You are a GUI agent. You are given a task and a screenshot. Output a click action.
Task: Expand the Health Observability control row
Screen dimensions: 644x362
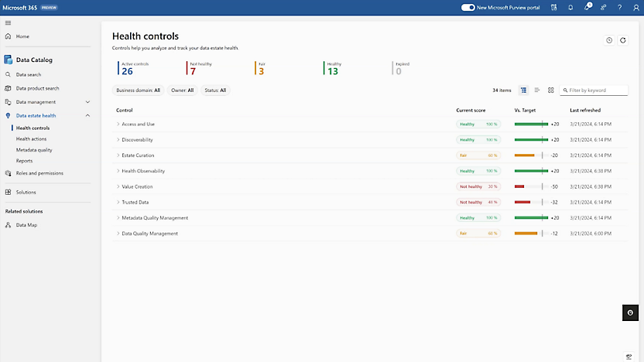tap(118, 171)
